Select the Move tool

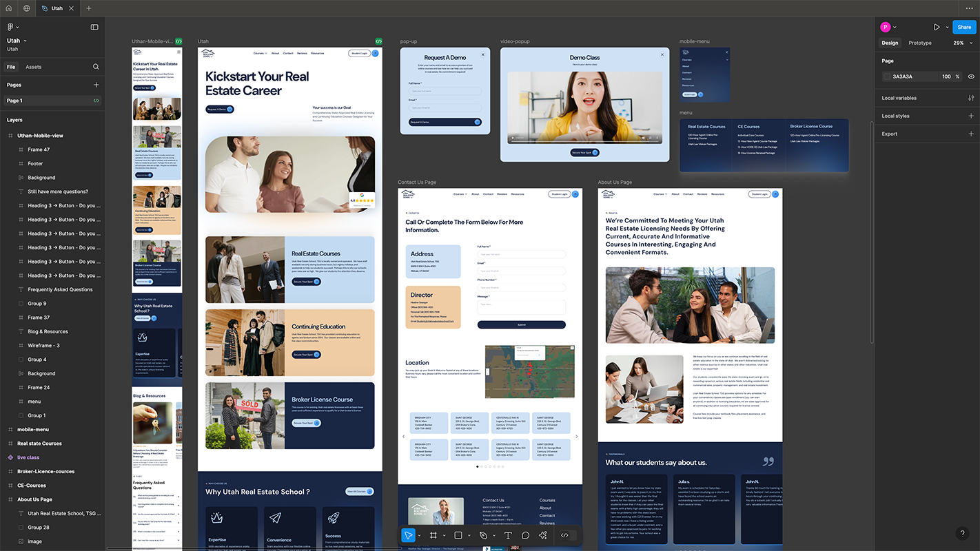coord(409,535)
